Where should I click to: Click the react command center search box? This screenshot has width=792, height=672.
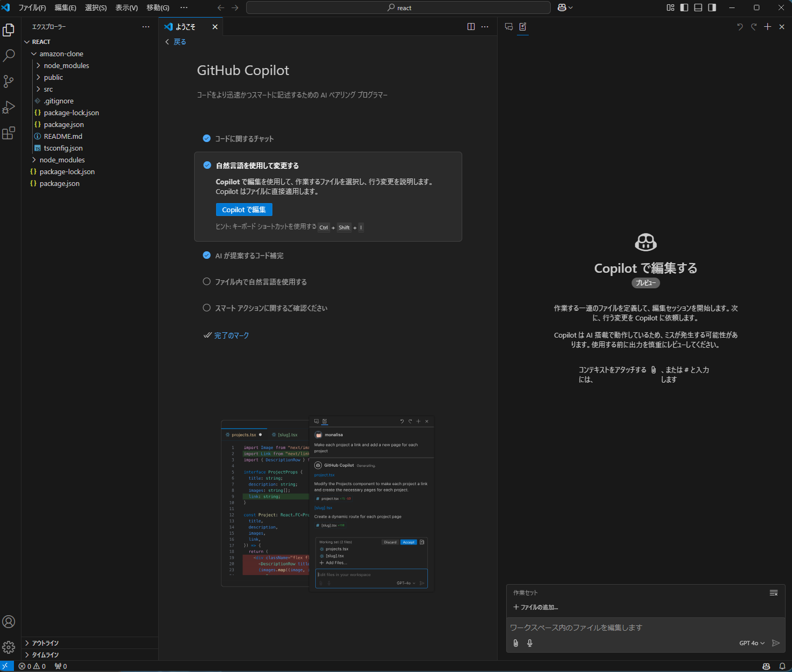coord(398,8)
